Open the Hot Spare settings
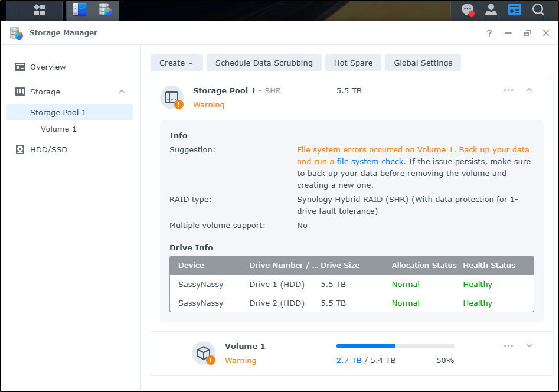The height and width of the screenshot is (392, 559). 353,63
